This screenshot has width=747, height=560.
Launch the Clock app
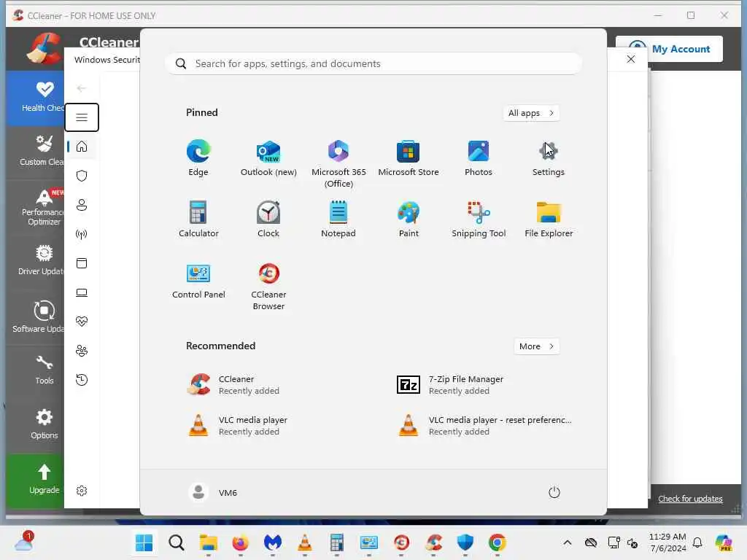click(268, 219)
